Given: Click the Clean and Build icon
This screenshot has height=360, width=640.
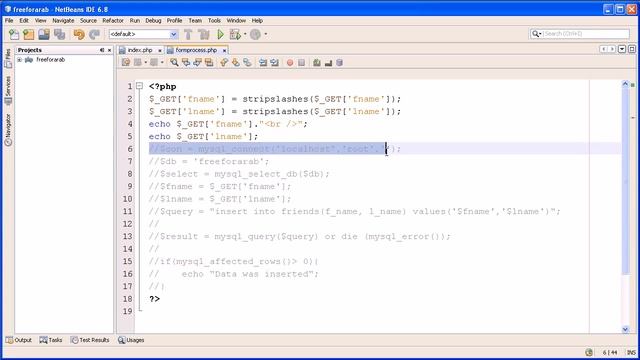Looking at the screenshot, I should pyautogui.click(x=203, y=34).
